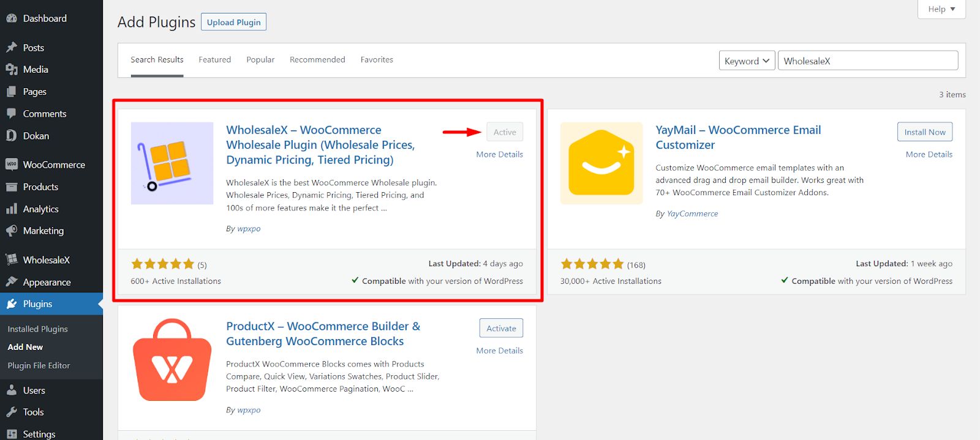980x440 pixels.
Task: Click the Comments bubble icon
Action: [x=12, y=114]
